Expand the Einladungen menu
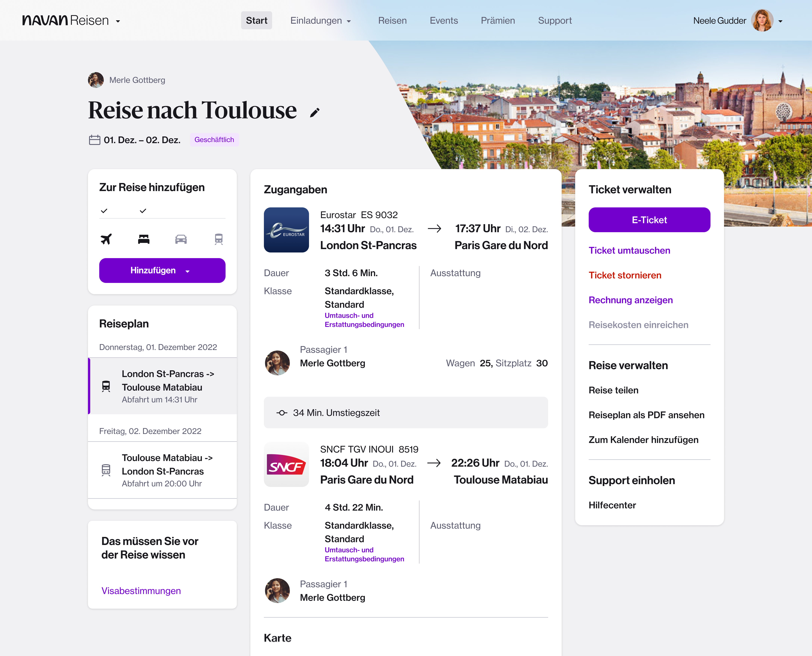This screenshot has width=812, height=656. click(x=320, y=21)
